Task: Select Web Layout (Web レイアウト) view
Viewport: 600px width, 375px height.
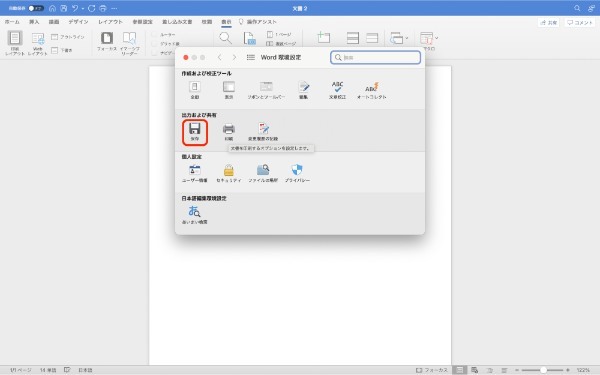Action: coord(38,43)
